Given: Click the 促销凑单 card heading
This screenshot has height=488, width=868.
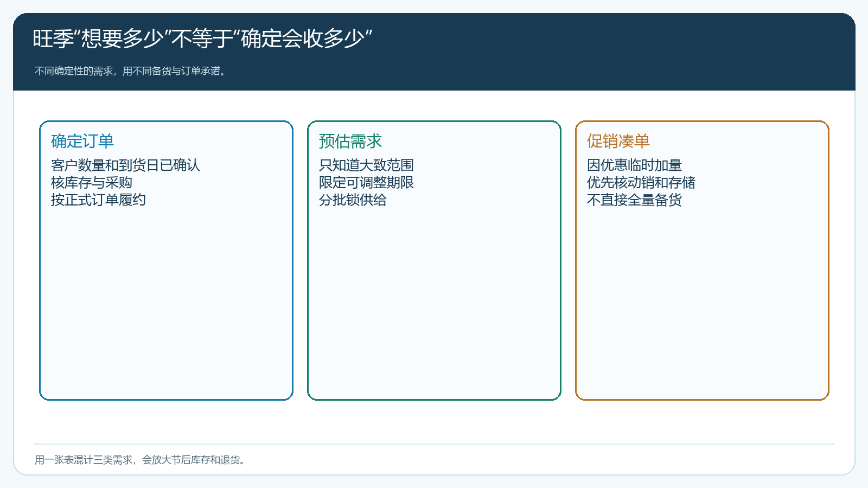Looking at the screenshot, I should tap(618, 141).
